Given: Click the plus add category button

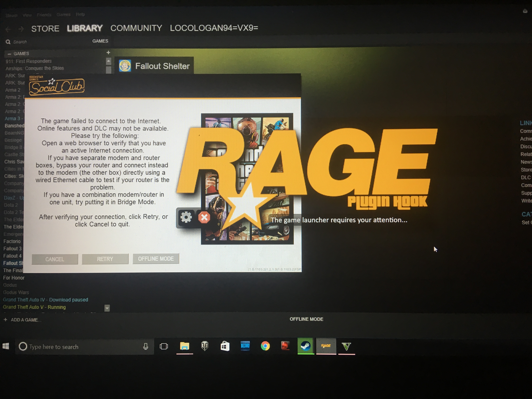Looking at the screenshot, I should [x=108, y=52].
